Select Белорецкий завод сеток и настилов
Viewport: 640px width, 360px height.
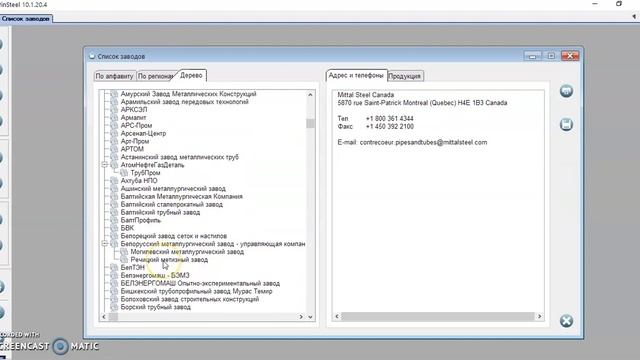(x=173, y=236)
